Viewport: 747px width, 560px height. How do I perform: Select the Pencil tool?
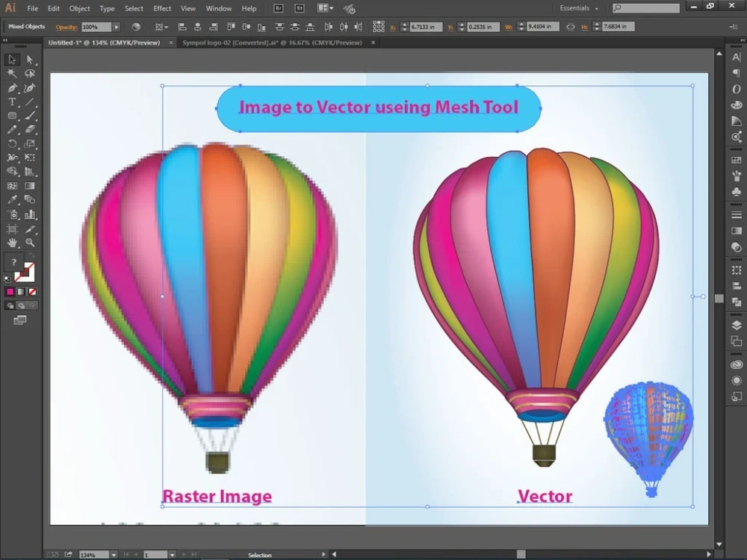pos(12,129)
